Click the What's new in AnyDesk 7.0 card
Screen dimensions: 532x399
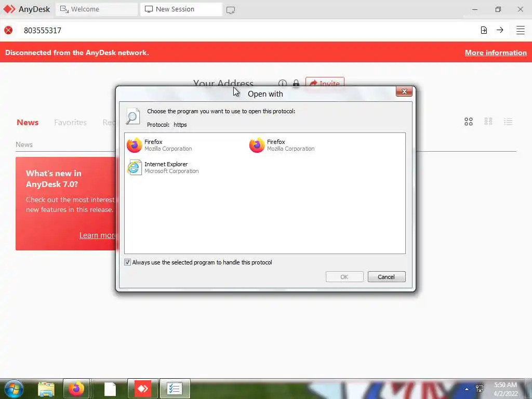[x=66, y=204]
